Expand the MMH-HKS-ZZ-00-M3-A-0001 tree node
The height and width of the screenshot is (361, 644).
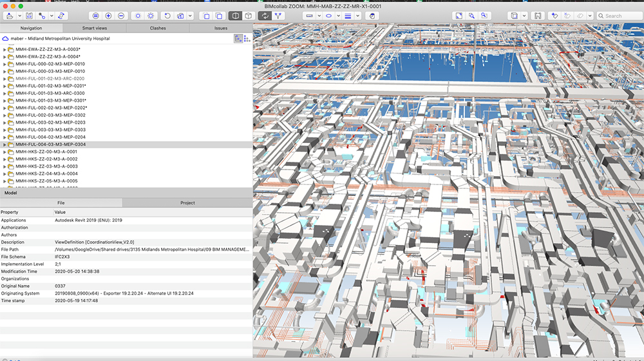[x=5, y=152]
